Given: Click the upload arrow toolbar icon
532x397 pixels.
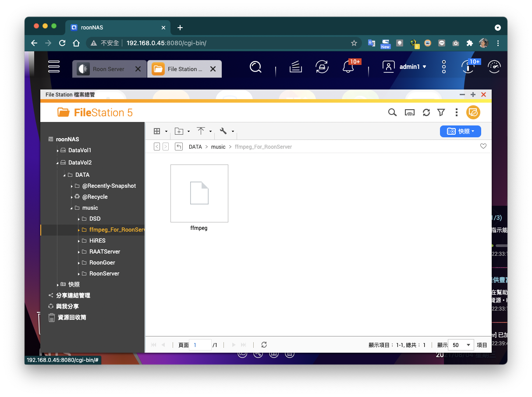Looking at the screenshot, I should pyautogui.click(x=201, y=131).
